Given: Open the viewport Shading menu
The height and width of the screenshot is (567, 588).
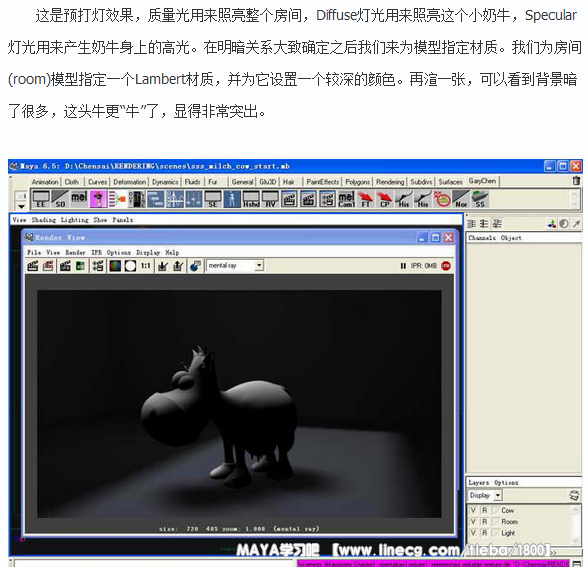Looking at the screenshot, I should [x=44, y=220].
